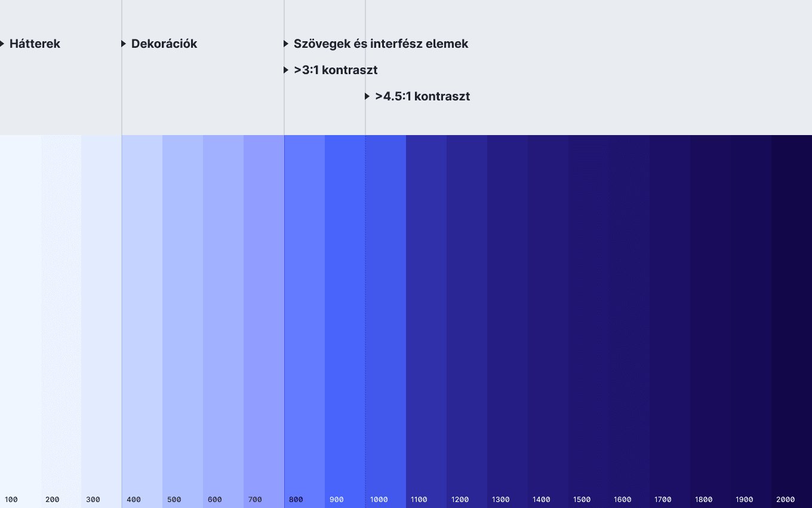Pick the color swatch labeled 1400

(x=548, y=322)
